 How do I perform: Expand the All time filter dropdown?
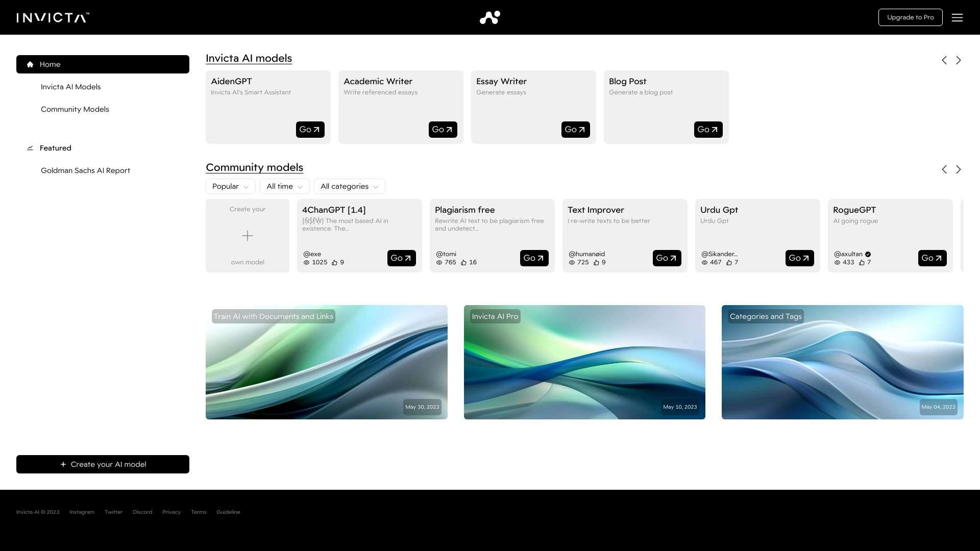(x=284, y=186)
